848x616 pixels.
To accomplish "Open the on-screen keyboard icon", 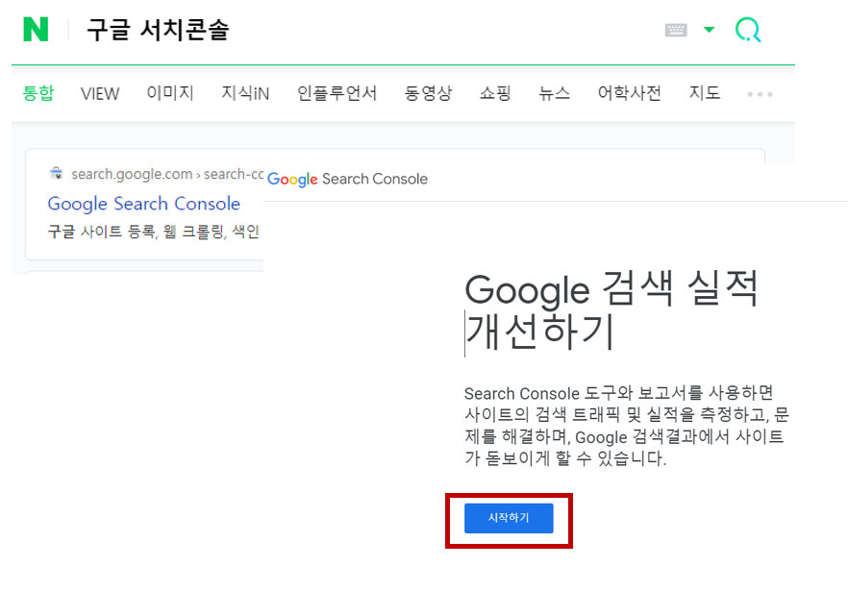I will [676, 30].
